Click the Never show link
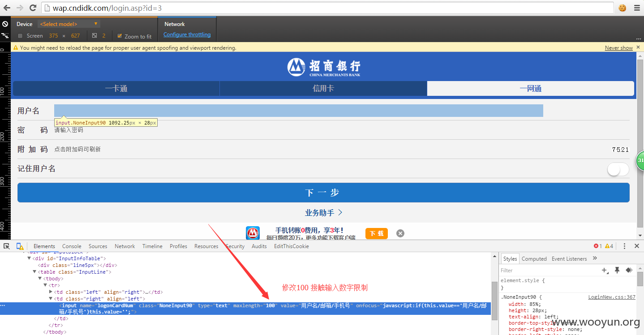This screenshot has height=335, width=644. (619, 48)
